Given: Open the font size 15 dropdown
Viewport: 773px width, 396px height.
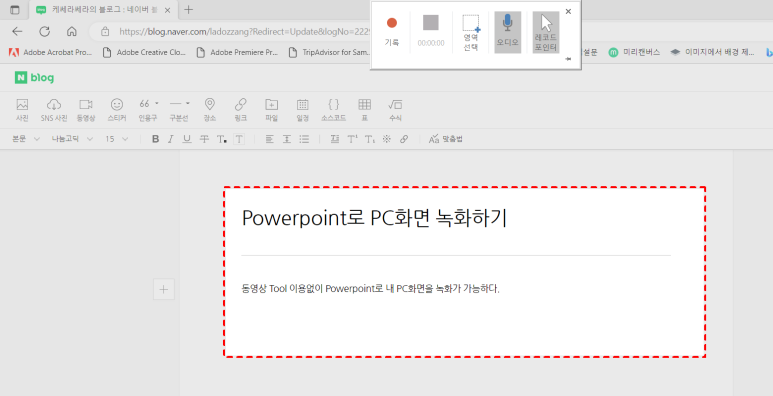Looking at the screenshot, I should [x=116, y=139].
